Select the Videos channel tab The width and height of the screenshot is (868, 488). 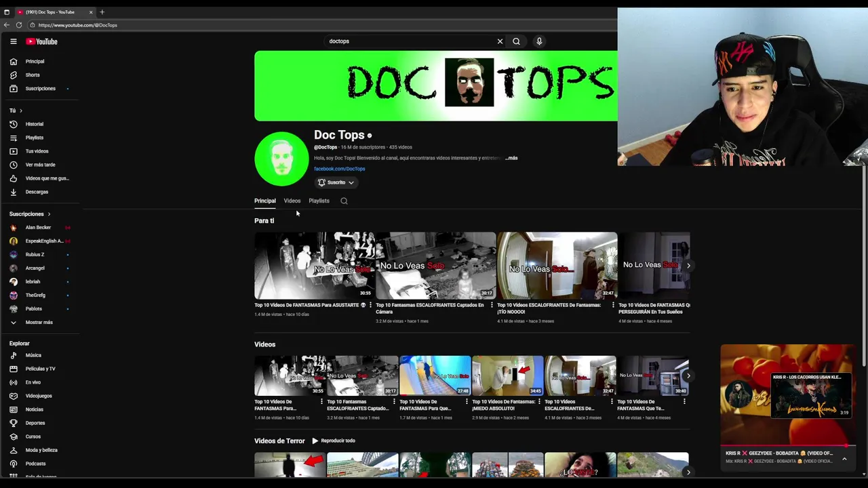pyautogui.click(x=292, y=201)
